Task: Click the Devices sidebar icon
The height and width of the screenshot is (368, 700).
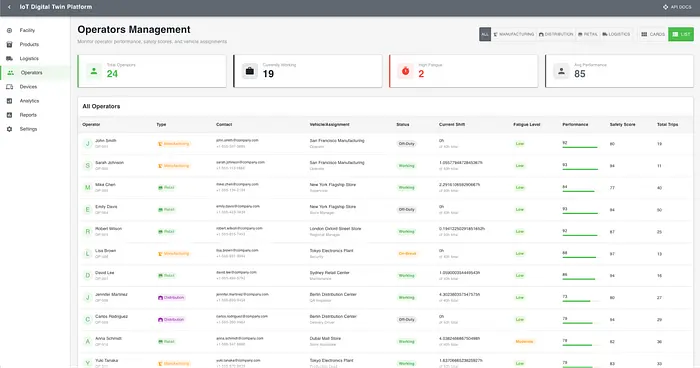Action: [x=9, y=87]
